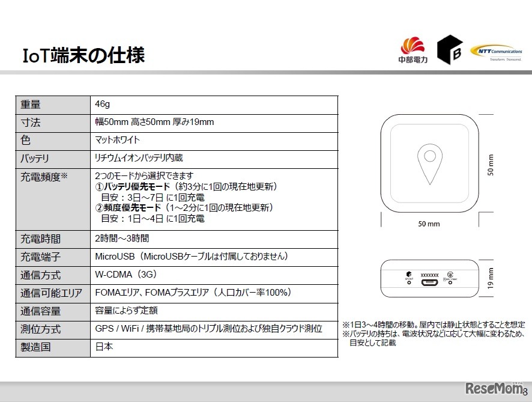Click the location pin icon on device front

[429, 163]
